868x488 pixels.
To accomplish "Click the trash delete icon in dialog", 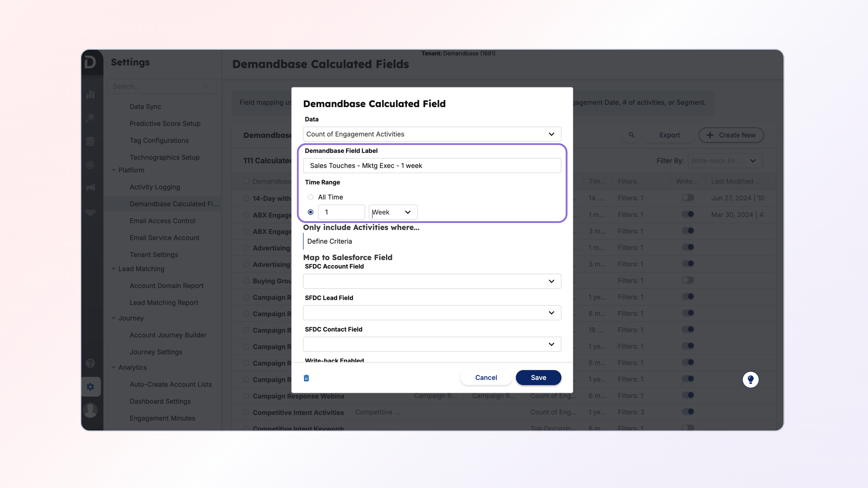I will 306,378.
